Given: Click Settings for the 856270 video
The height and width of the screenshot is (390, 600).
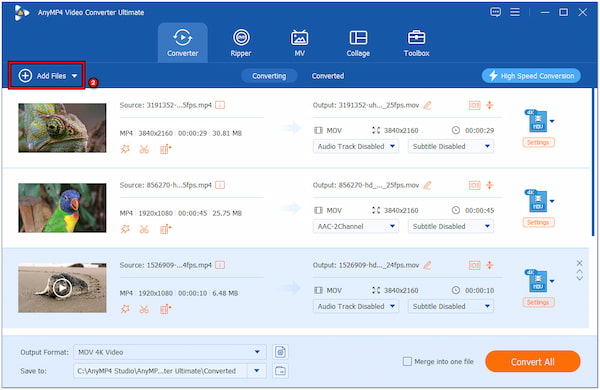Looking at the screenshot, I should [538, 222].
